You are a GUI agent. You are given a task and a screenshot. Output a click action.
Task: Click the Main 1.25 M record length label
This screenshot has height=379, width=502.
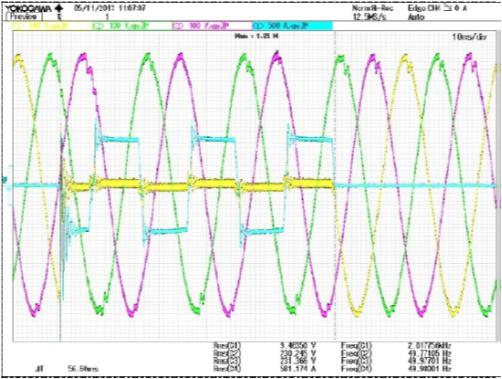pos(257,36)
